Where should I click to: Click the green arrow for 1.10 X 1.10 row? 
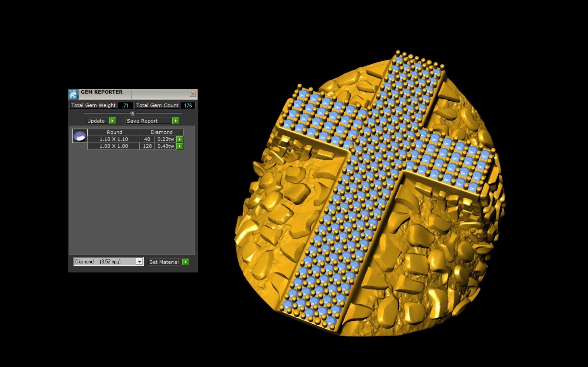[x=180, y=139]
